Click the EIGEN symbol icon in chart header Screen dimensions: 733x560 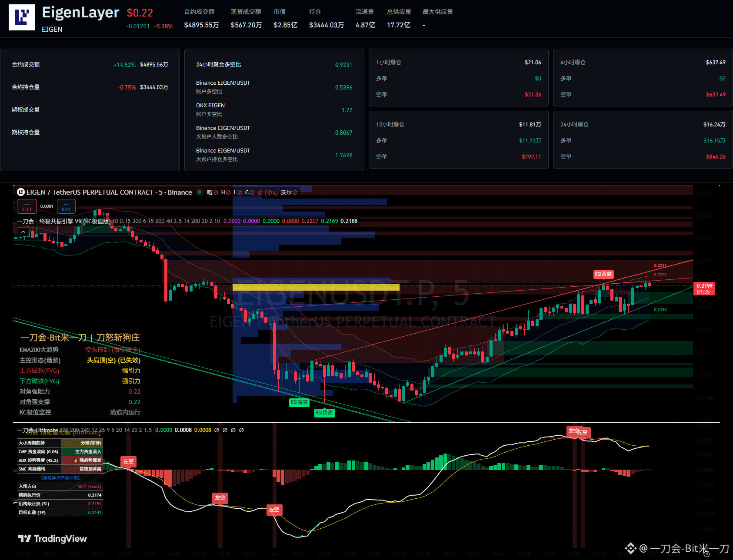tap(20, 192)
